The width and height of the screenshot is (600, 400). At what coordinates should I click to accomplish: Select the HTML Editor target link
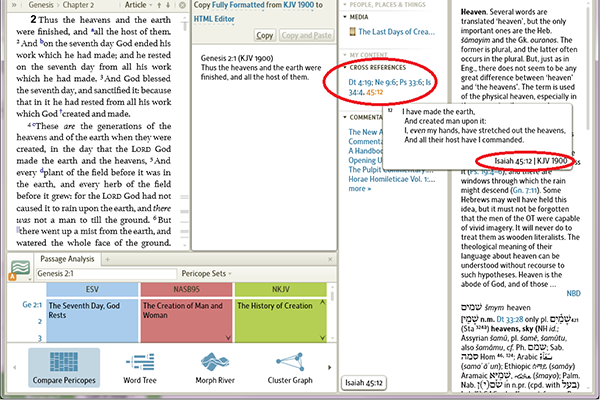pyautogui.click(x=214, y=19)
